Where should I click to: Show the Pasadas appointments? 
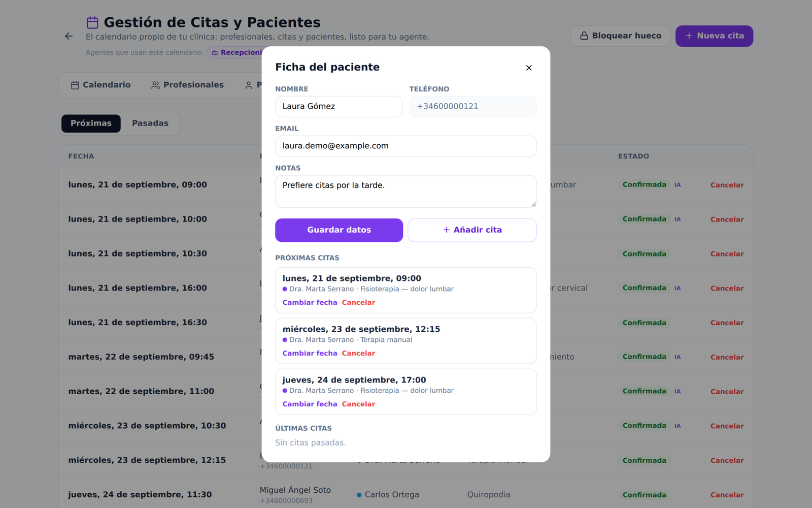point(150,123)
